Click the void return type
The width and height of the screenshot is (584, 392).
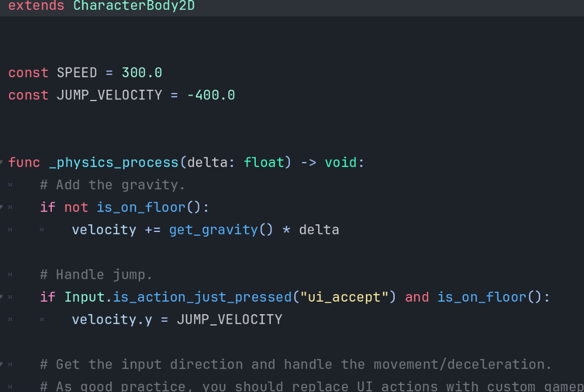coord(341,162)
